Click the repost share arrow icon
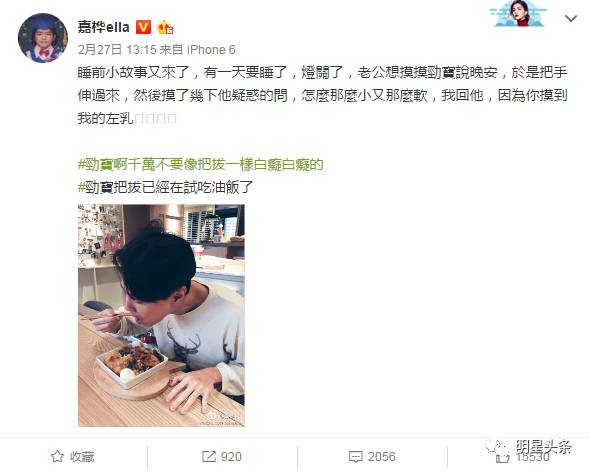The width and height of the screenshot is (590, 473). (208, 456)
